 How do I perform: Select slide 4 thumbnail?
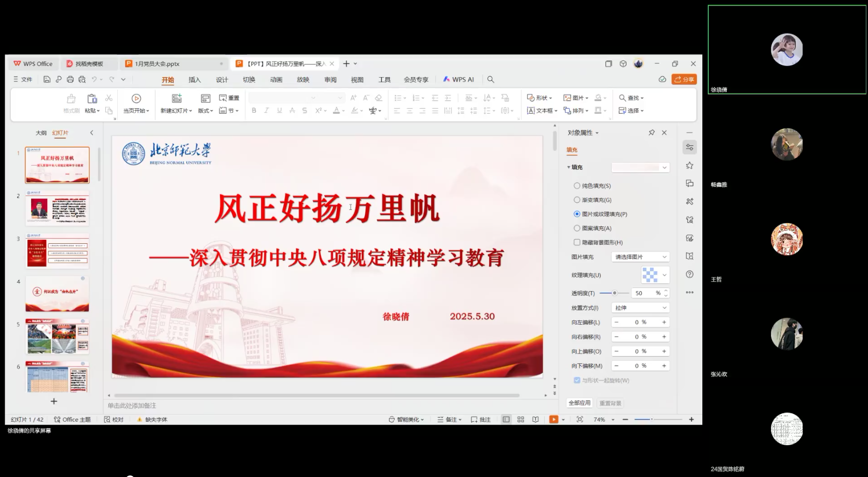[x=57, y=294]
